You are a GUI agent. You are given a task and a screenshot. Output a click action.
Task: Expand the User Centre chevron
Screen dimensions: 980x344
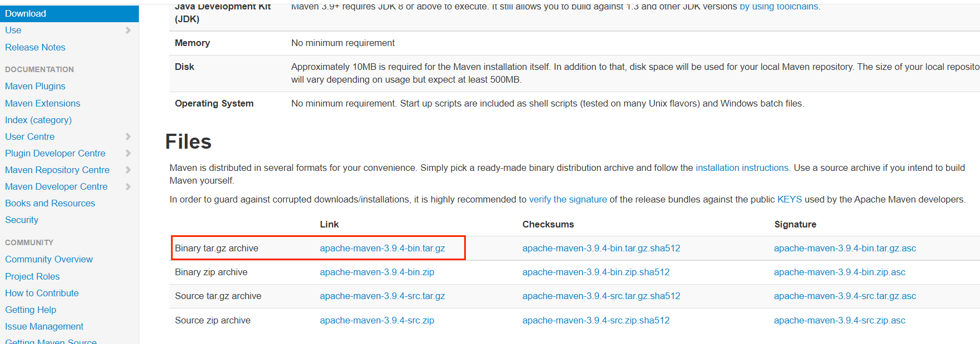(128, 136)
